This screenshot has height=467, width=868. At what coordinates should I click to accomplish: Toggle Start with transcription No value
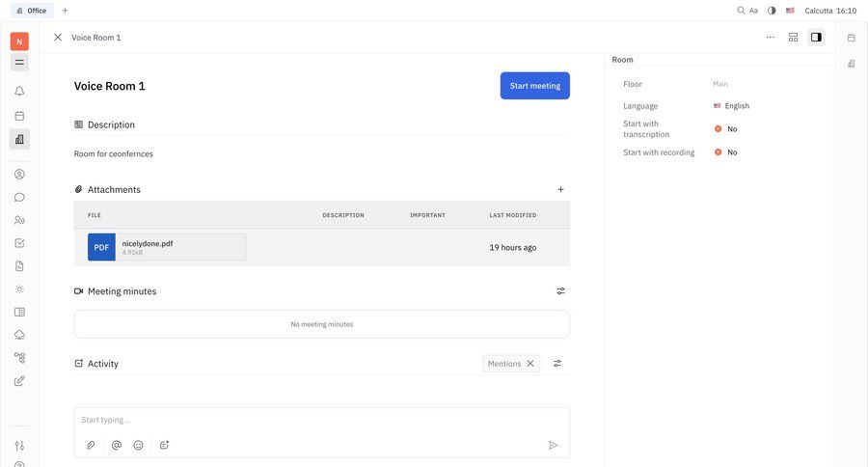(x=725, y=129)
